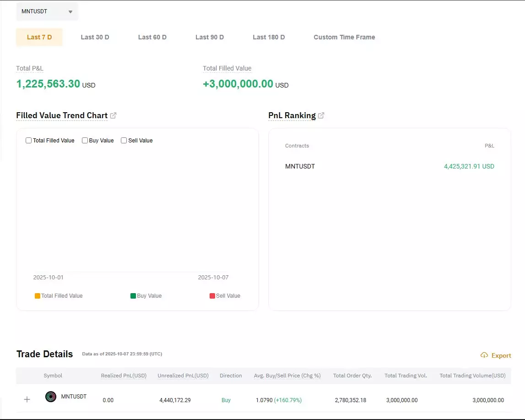Screen dimensions: 525x420
Task: Click the orange Total Filled Value legend swatch
Action: point(38,296)
